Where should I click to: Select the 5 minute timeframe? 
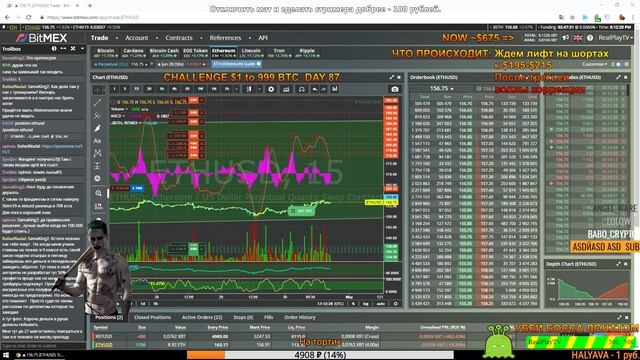click(x=125, y=89)
